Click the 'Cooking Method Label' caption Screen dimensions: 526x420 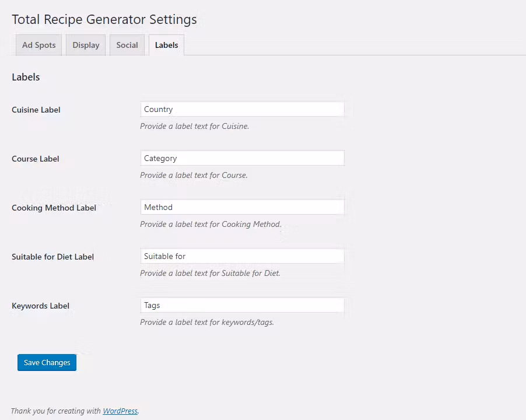click(x=54, y=208)
